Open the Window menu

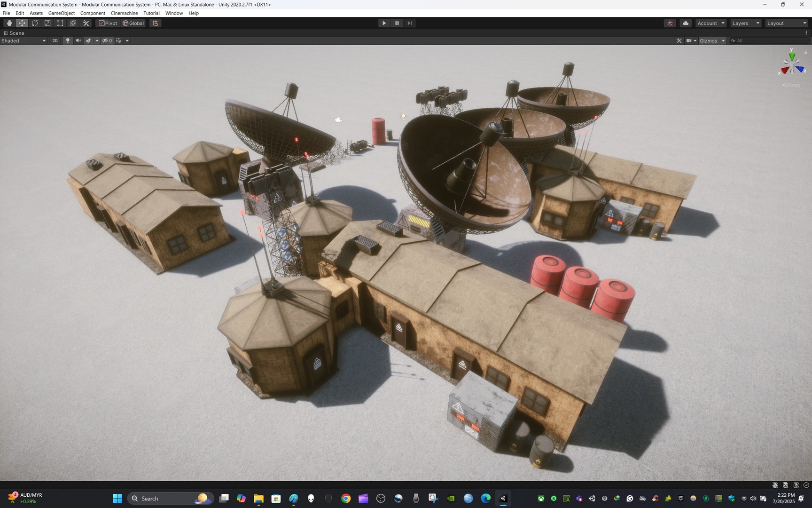174,13
